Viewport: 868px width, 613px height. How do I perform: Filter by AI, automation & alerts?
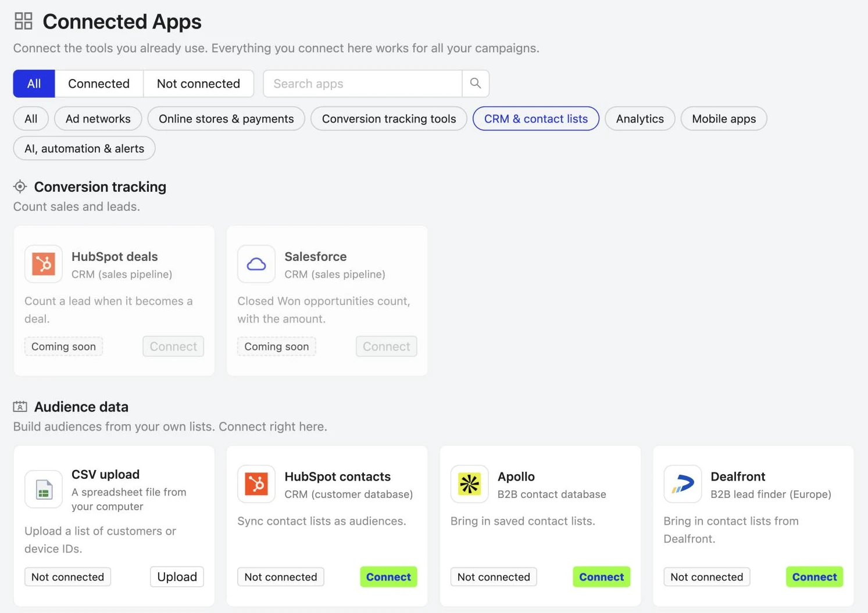pos(84,148)
